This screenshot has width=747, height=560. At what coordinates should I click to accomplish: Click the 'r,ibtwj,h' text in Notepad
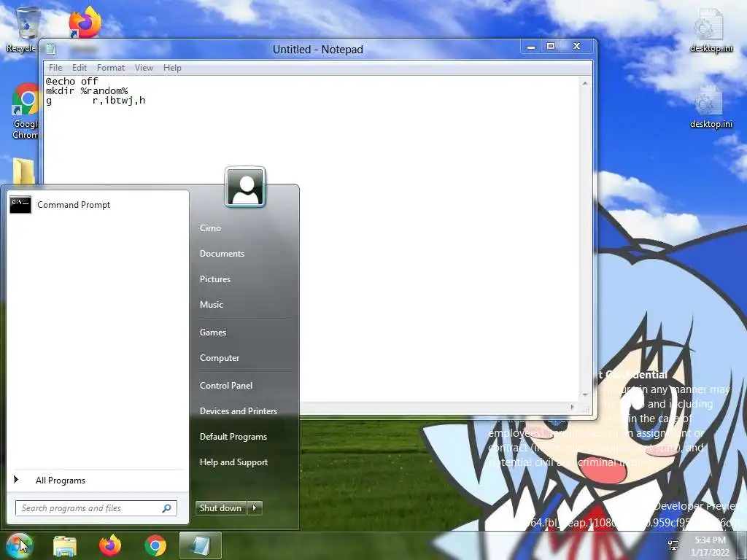point(119,101)
